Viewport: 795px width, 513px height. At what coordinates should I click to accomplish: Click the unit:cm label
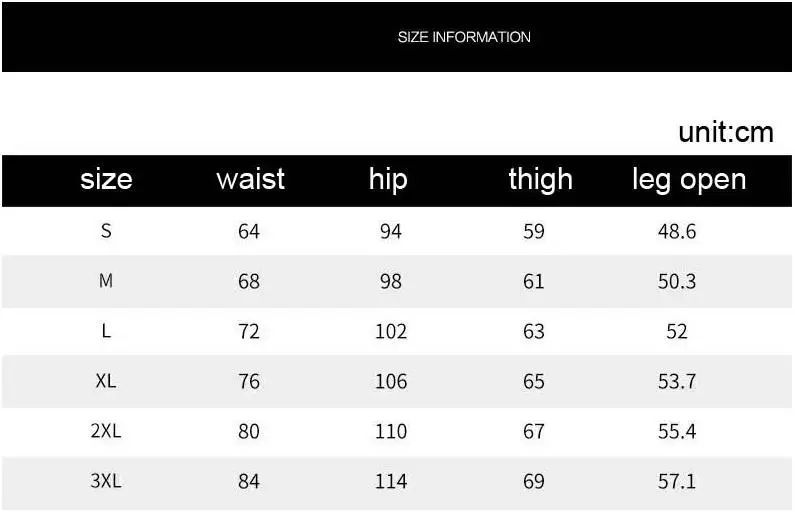[726, 132]
